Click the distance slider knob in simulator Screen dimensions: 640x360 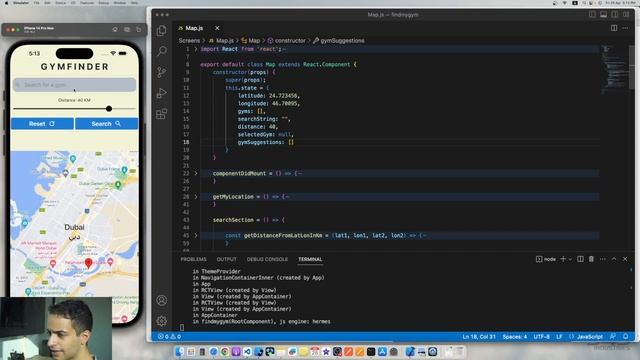pos(109,109)
